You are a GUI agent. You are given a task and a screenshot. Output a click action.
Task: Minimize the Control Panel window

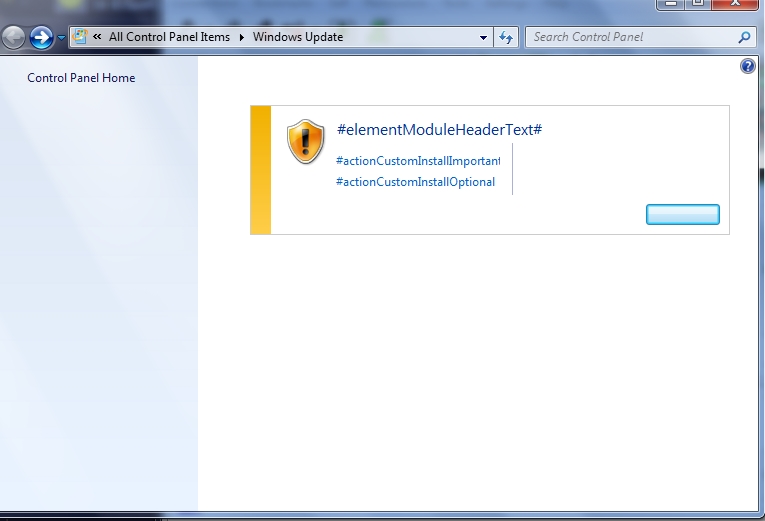tap(671, 3)
